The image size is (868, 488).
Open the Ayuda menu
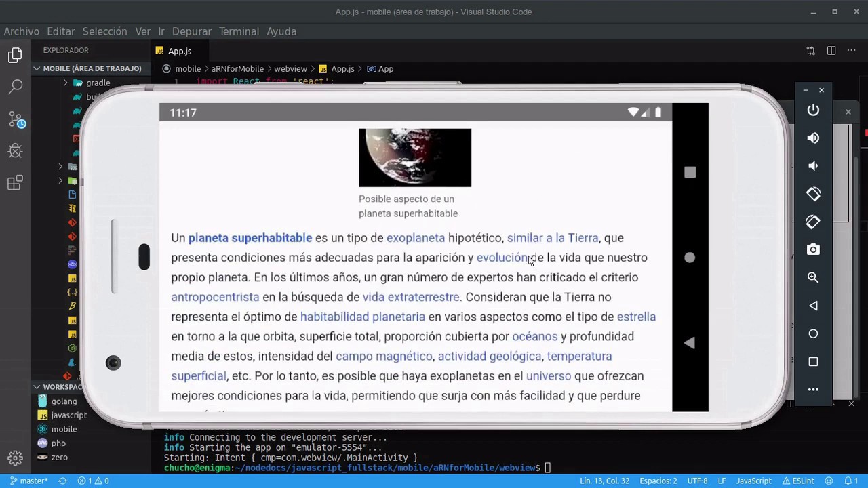coord(281,31)
